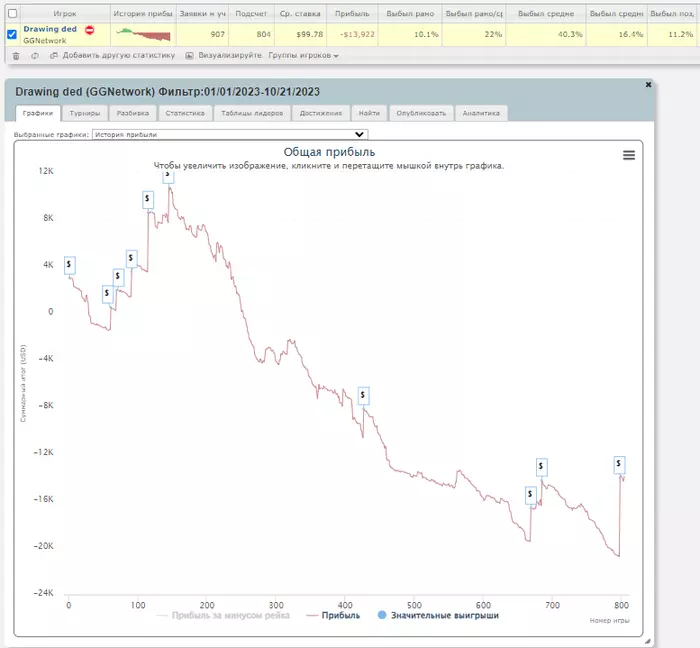Click the final dollar marker near game 800
The width and height of the screenshot is (700, 648).
(x=619, y=464)
